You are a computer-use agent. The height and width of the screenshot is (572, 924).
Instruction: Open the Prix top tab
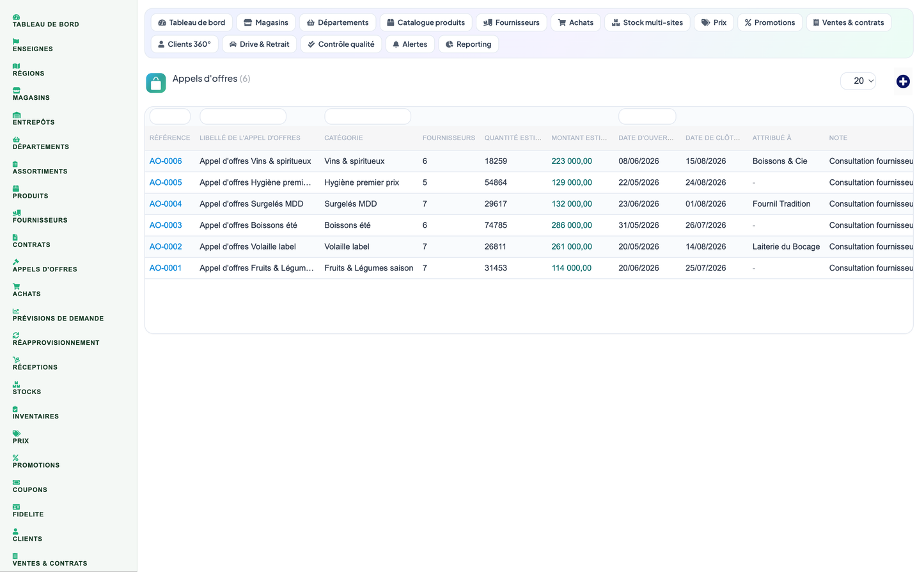click(x=714, y=22)
